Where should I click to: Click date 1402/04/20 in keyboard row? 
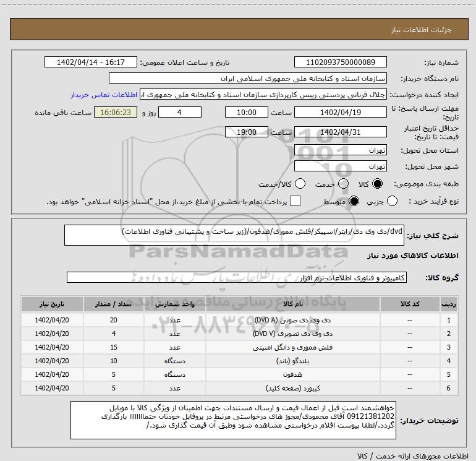tap(52, 389)
